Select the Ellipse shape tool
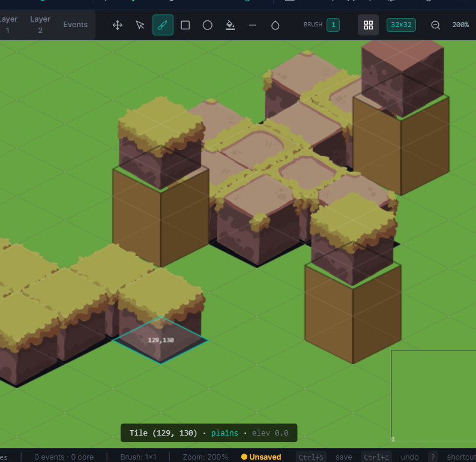 click(x=208, y=25)
